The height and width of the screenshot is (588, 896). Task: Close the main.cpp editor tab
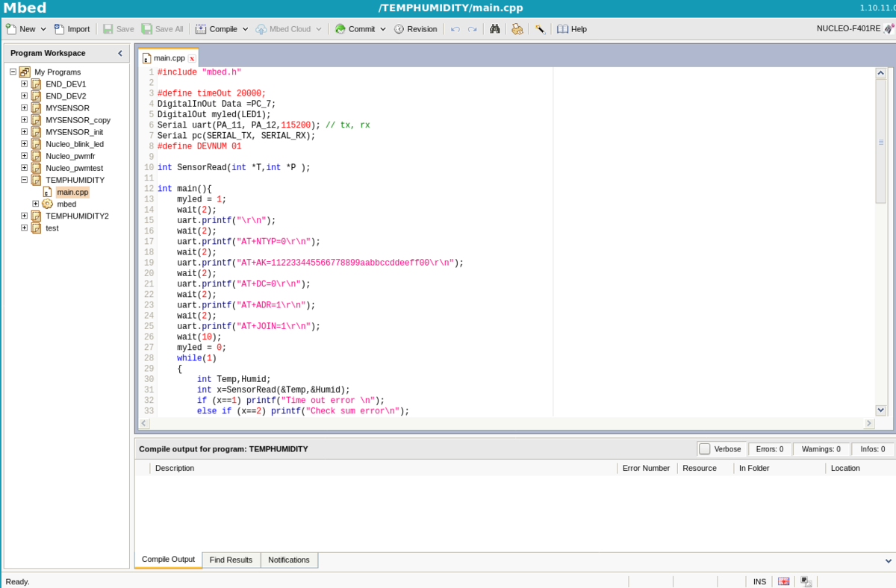(x=192, y=58)
